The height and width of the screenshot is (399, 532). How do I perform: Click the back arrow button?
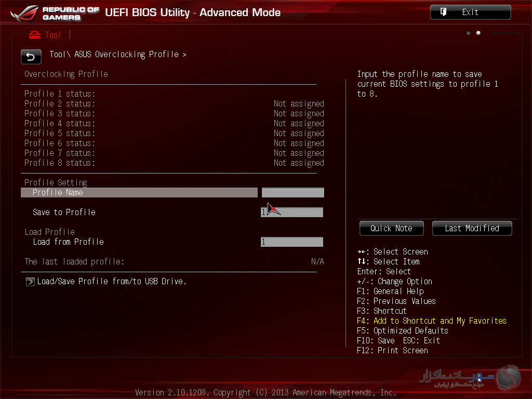pyautogui.click(x=31, y=57)
